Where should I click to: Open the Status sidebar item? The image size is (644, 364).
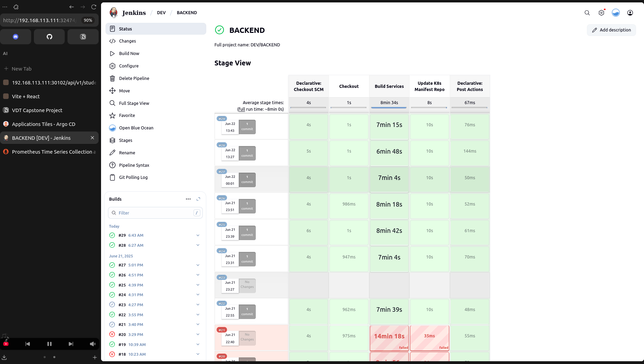click(x=156, y=29)
